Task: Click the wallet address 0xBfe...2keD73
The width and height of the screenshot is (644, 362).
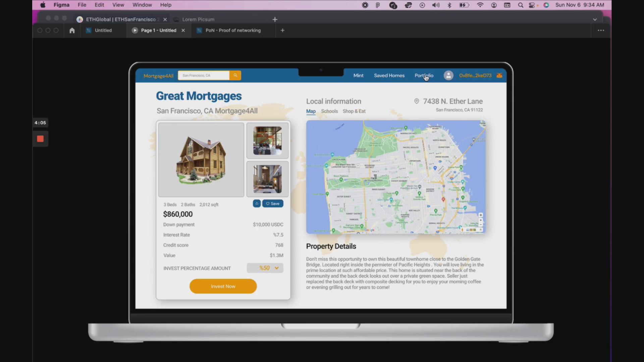Action: (475, 75)
